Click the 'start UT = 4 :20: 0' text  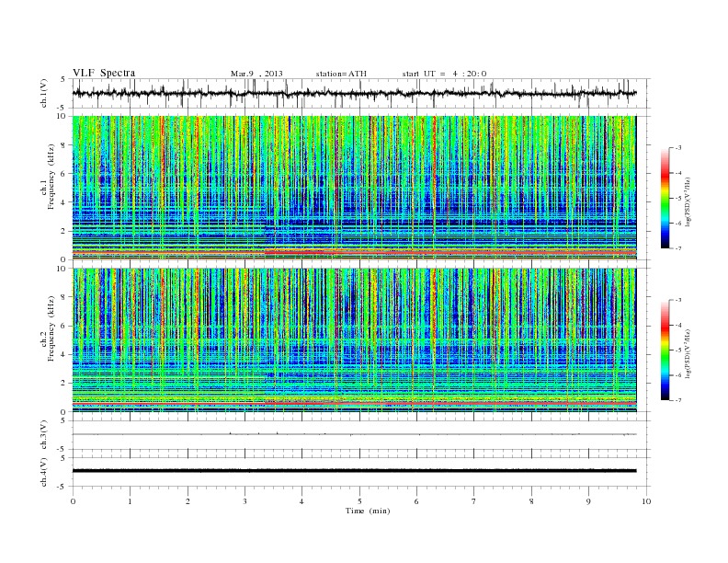coord(444,74)
